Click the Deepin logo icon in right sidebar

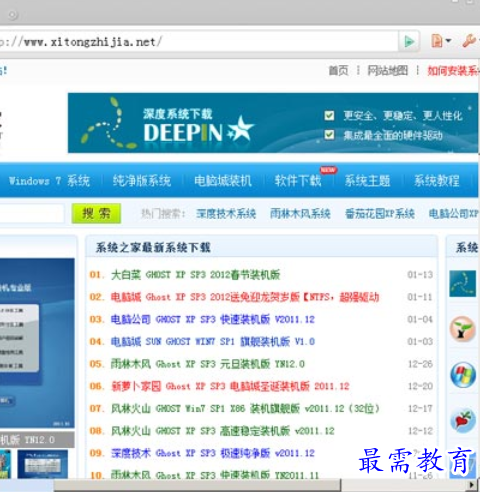coord(463,284)
